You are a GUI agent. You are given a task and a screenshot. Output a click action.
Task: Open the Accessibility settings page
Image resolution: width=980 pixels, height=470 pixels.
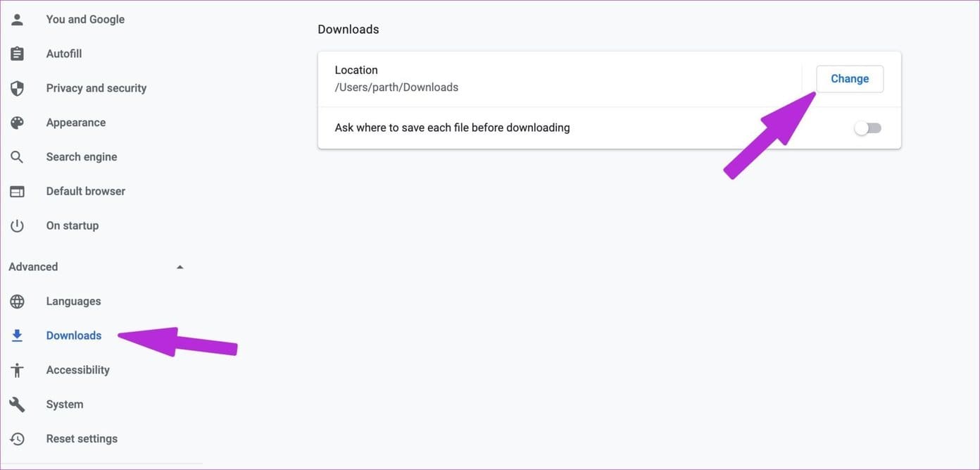[78, 370]
